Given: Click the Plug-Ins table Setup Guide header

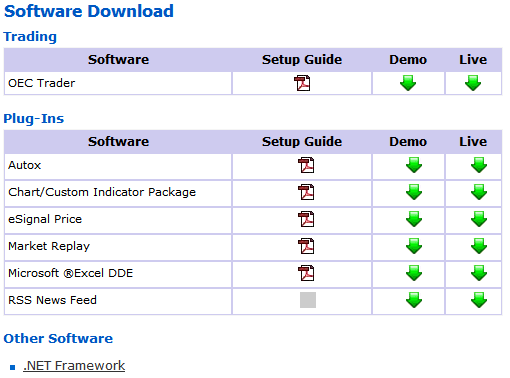Looking at the screenshot, I should (302, 142).
